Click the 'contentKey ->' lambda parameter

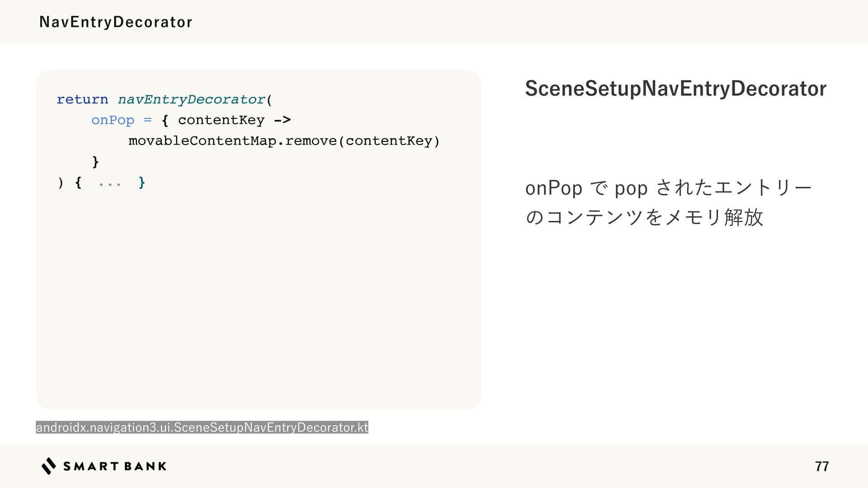point(234,120)
